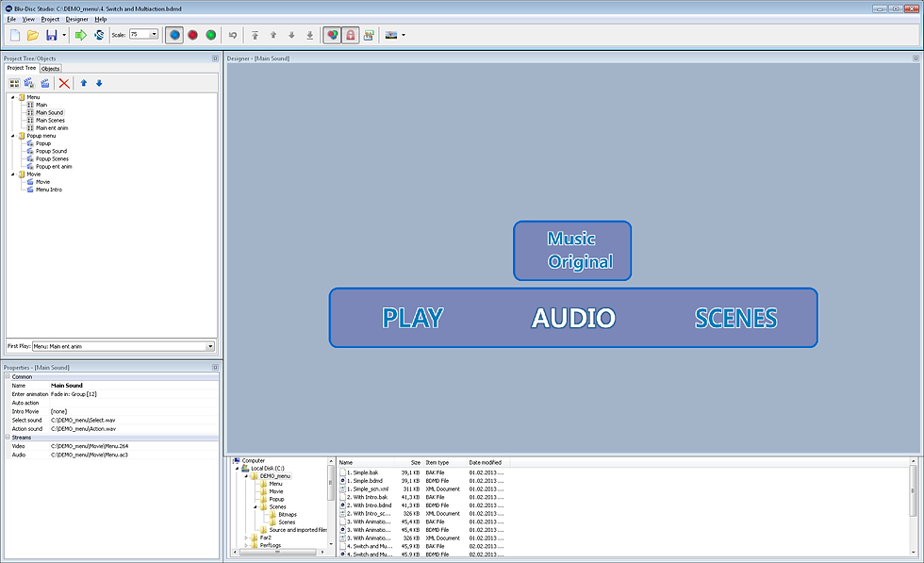Click the undo arrow icon
The height and width of the screenshot is (563, 924).
click(233, 36)
